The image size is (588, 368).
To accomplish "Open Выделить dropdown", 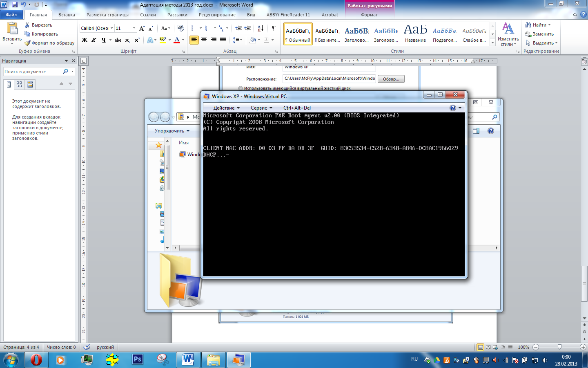I will coord(542,43).
